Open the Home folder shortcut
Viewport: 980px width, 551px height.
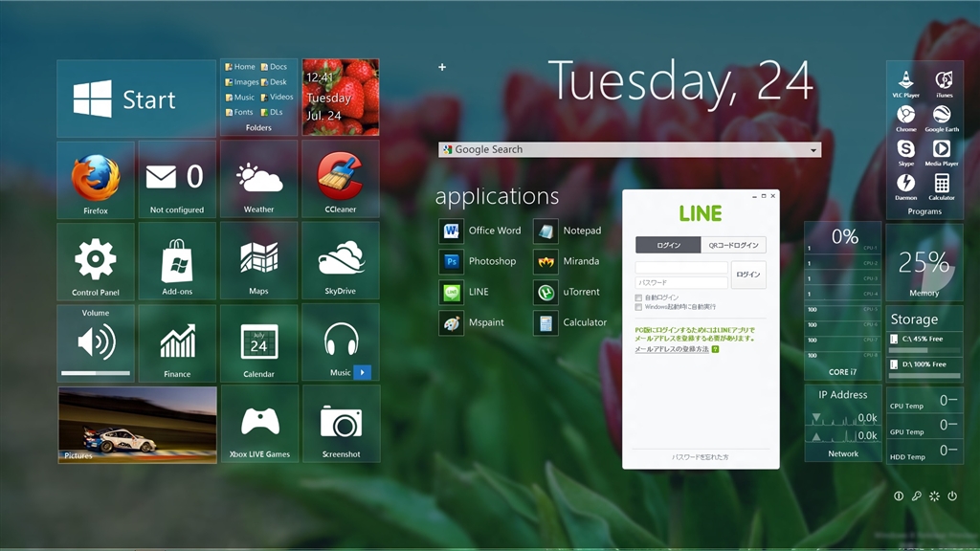240,67
